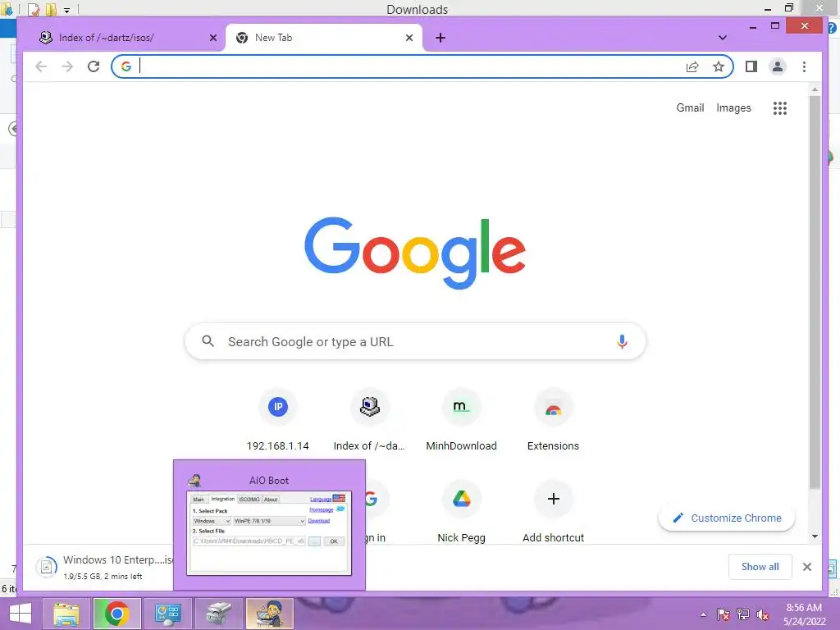This screenshot has height=630, width=840.
Task: Click the Add shortcut tile
Action: (x=553, y=513)
